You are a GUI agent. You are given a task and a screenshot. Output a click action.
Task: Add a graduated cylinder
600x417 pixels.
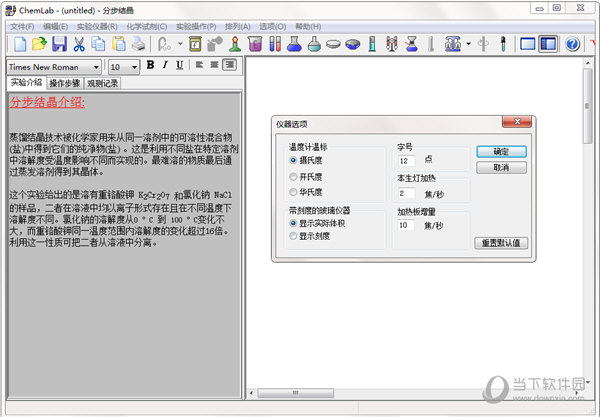tap(372, 44)
